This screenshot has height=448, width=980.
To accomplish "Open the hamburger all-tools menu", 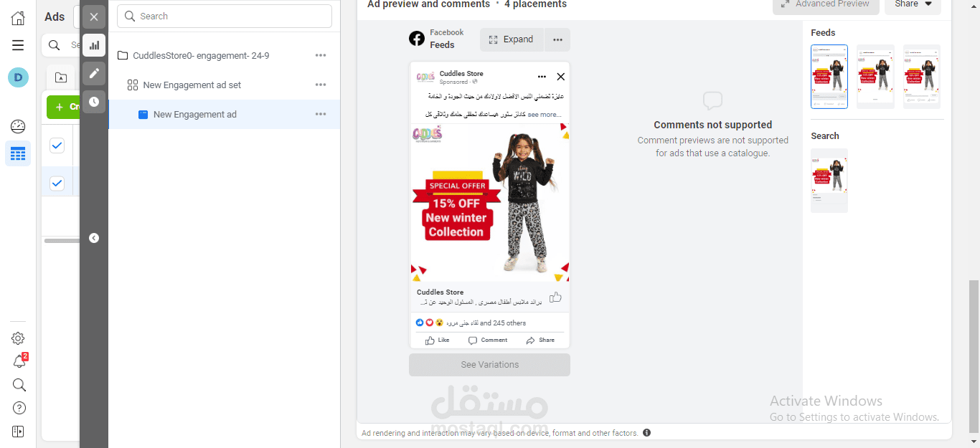I will coord(18,45).
